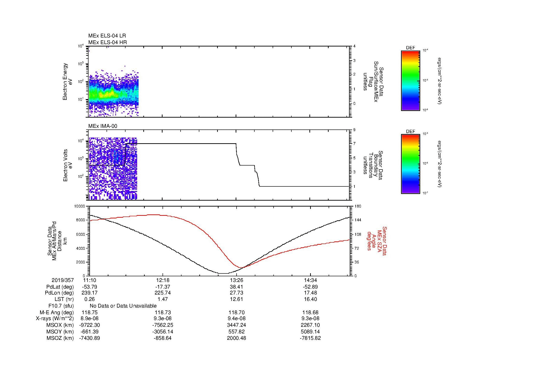
Task: Click the 'MEx ELS-04 HR' plot title
Action: pos(107,42)
